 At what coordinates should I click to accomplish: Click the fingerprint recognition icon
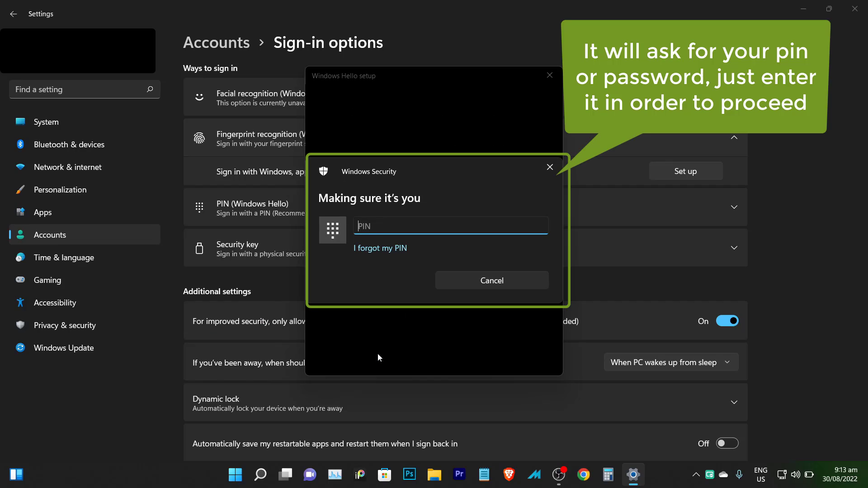tap(199, 138)
